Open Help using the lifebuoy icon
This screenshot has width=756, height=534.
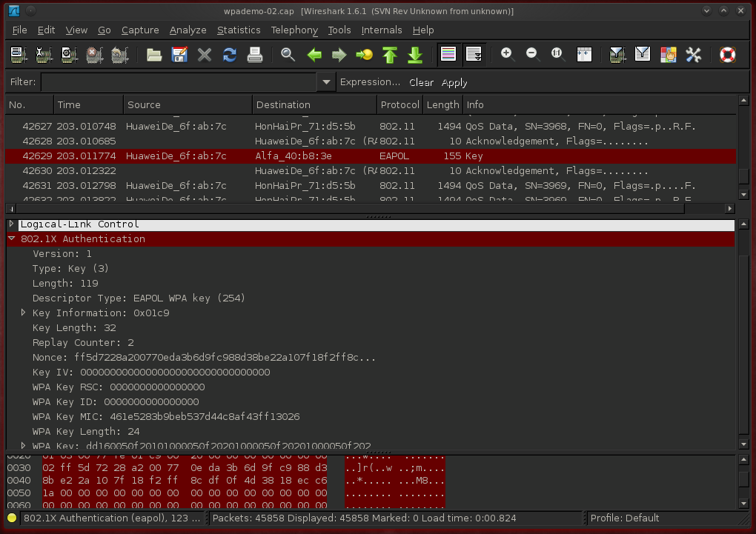[728, 55]
